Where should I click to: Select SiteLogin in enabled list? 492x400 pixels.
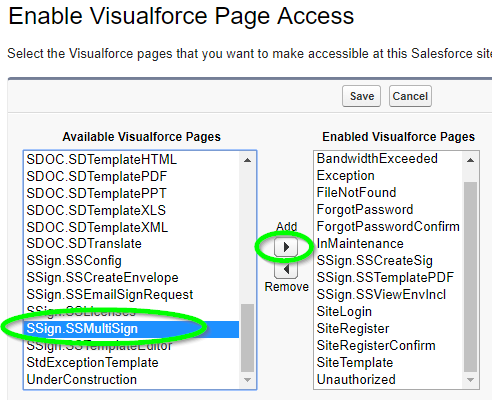(389, 312)
